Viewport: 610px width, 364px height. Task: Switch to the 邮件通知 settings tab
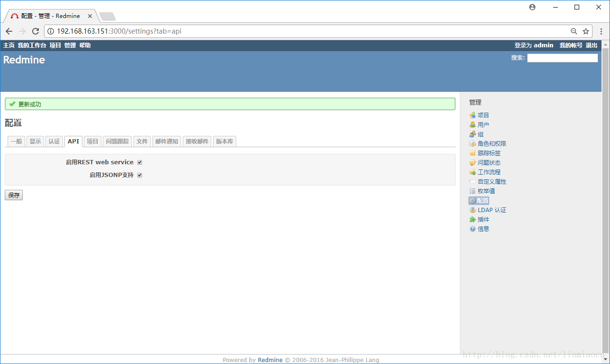(x=167, y=142)
